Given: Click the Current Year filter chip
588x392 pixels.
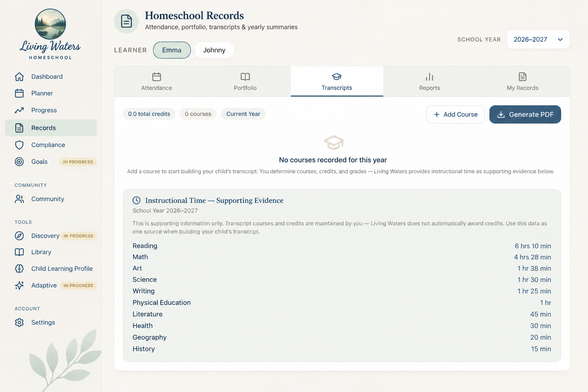Looking at the screenshot, I should pos(243,114).
